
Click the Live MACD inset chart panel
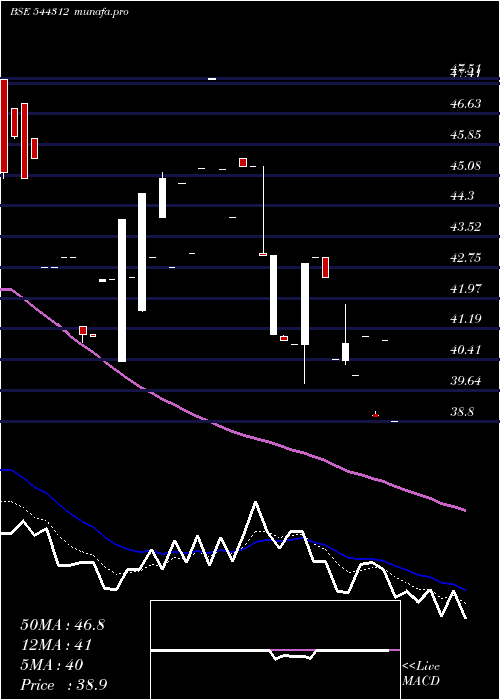[x=275, y=650]
